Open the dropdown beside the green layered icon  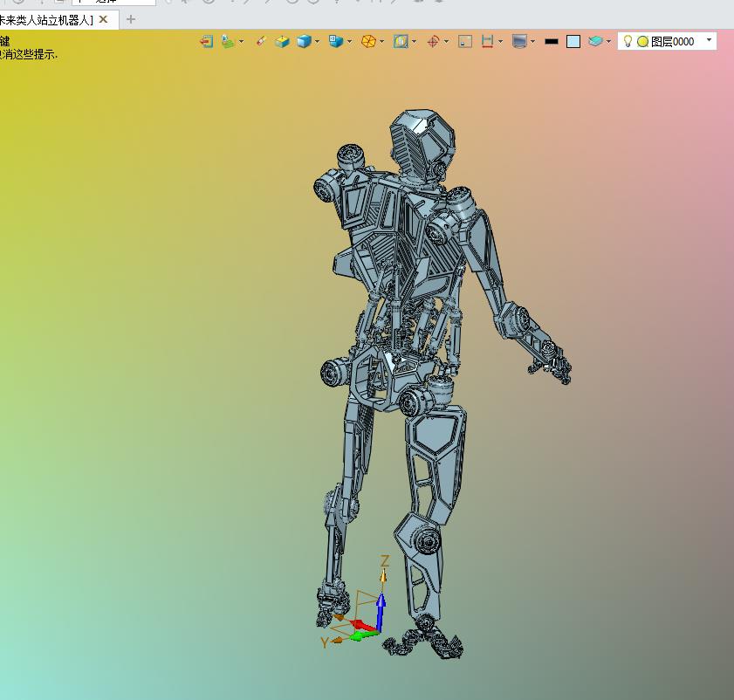click(x=242, y=42)
